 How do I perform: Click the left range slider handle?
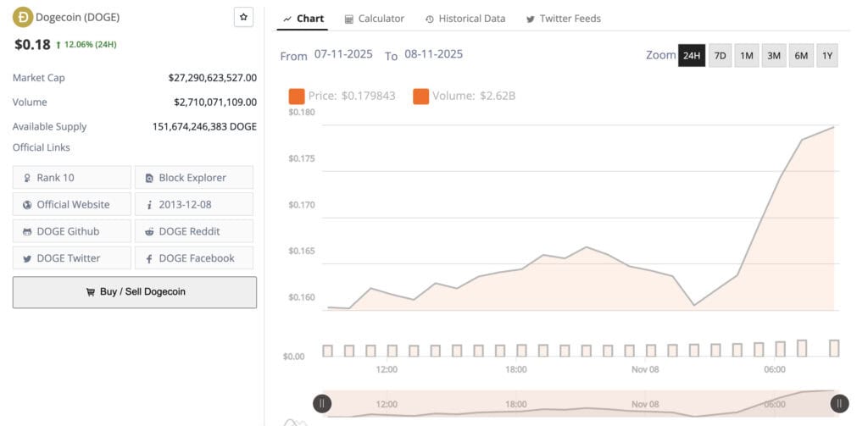322,404
